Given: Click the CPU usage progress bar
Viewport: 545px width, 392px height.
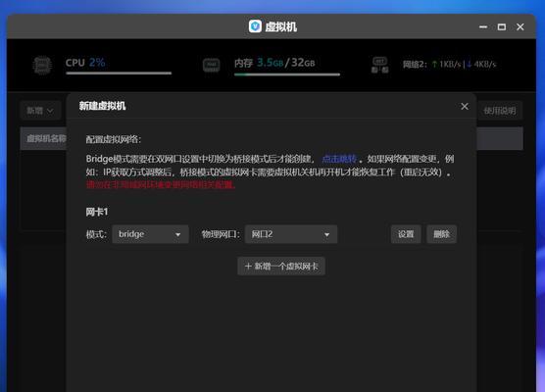Looking at the screenshot, I should [x=119, y=73].
